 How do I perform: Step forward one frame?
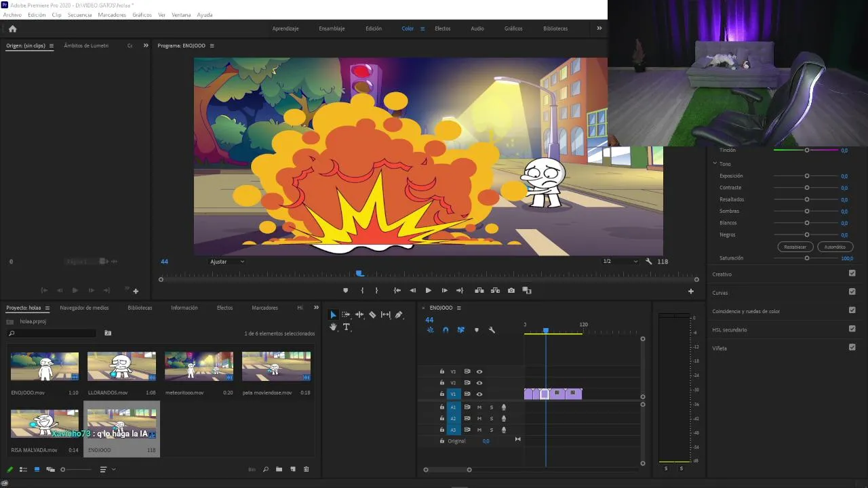tap(444, 291)
